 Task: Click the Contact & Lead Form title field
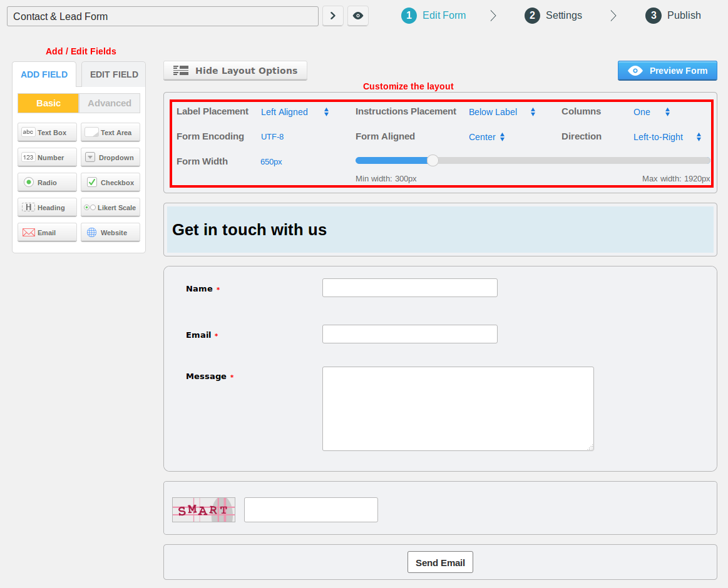(x=162, y=15)
